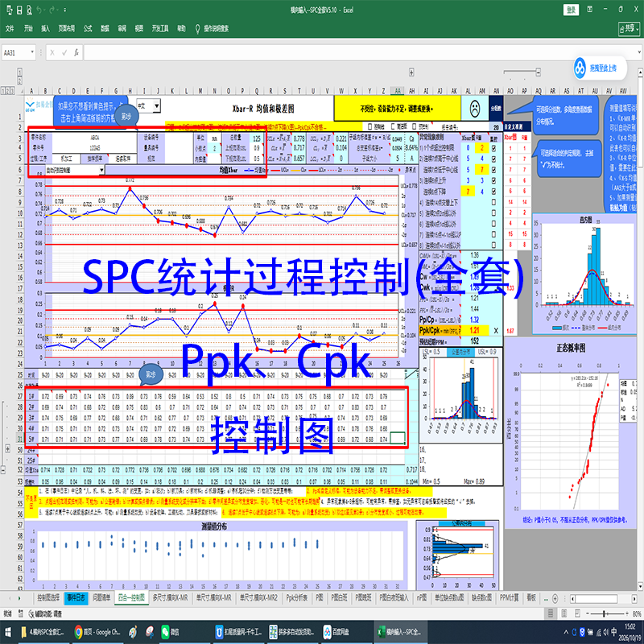Image resolution: width=644 pixels, height=644 pixels.
Task: Switch to the 事件日志 sheet tab
Action: pos(76,598)
